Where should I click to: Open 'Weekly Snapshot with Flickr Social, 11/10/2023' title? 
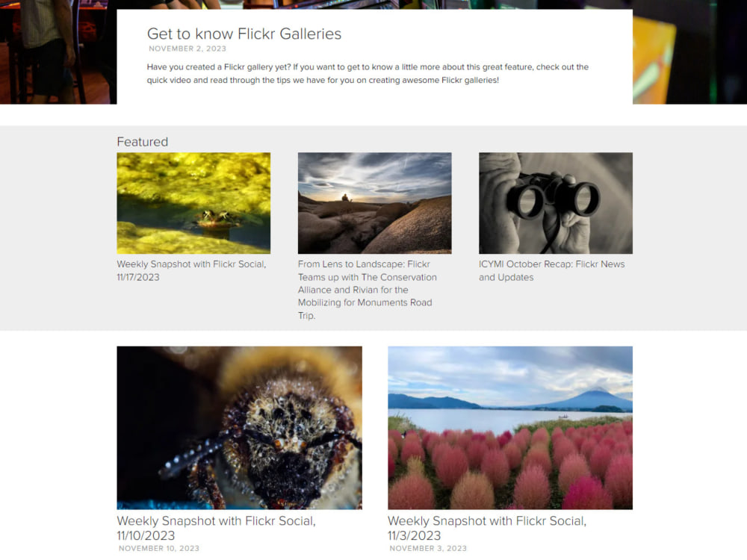tap(217, 528)
